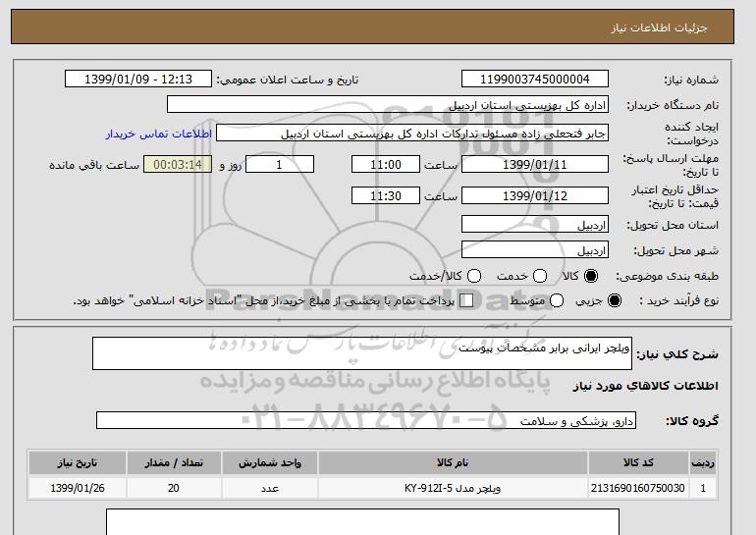756x535 pixels.
Task: Select the متوسط purchase type radio
Action: tap(557, 300)
